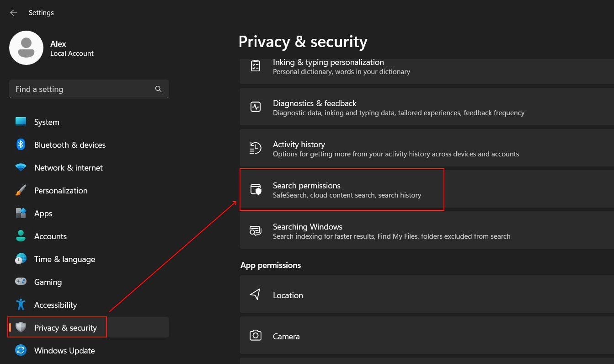Click the Local Account label
Screen dimensions: 614x364
point(72,54)
